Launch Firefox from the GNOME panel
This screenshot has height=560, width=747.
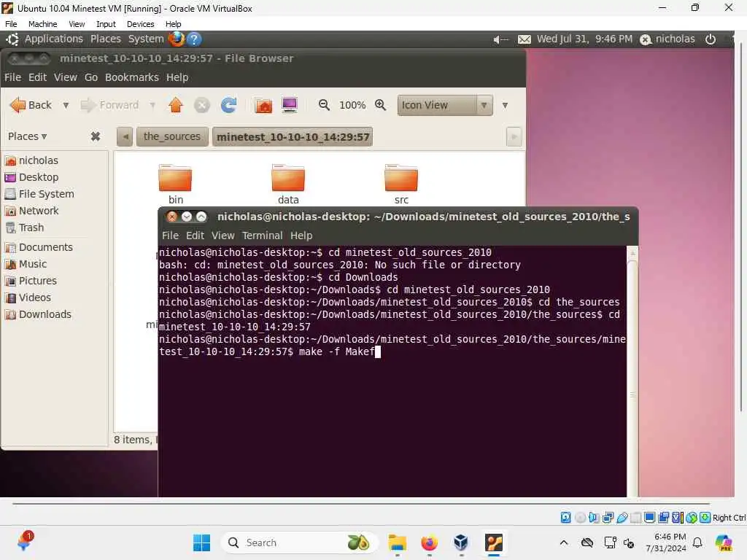177,39
